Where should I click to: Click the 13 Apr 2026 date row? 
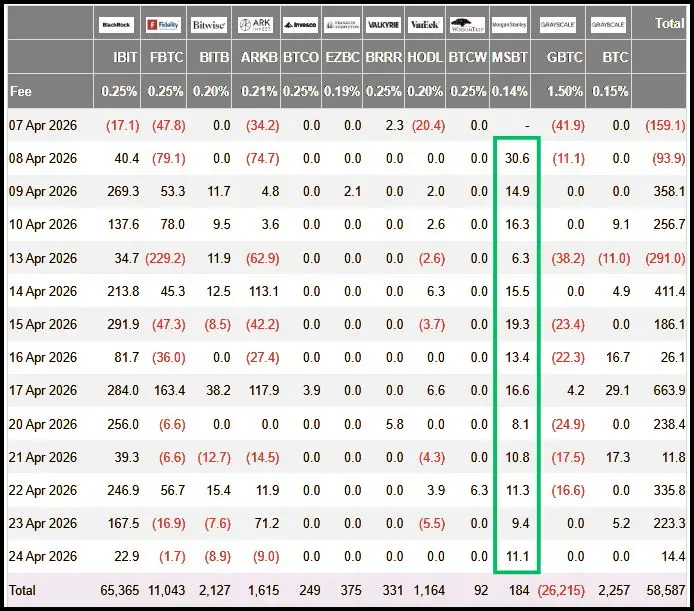coord(347,258)
